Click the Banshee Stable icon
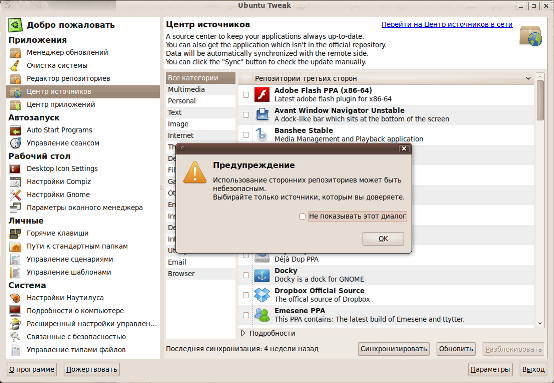This screenshot has height=383, width=554. 262,135
